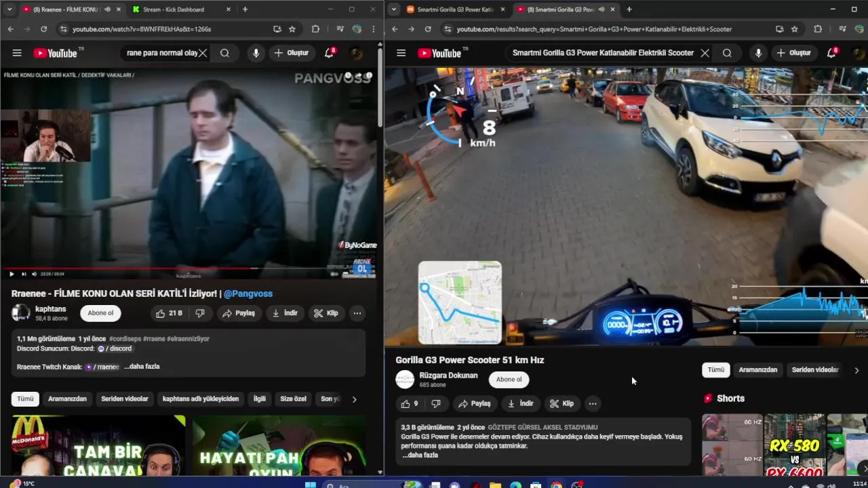The image size is (868, 488).
Task: Create clip of Rraenee video
Action: click(326, 313)
